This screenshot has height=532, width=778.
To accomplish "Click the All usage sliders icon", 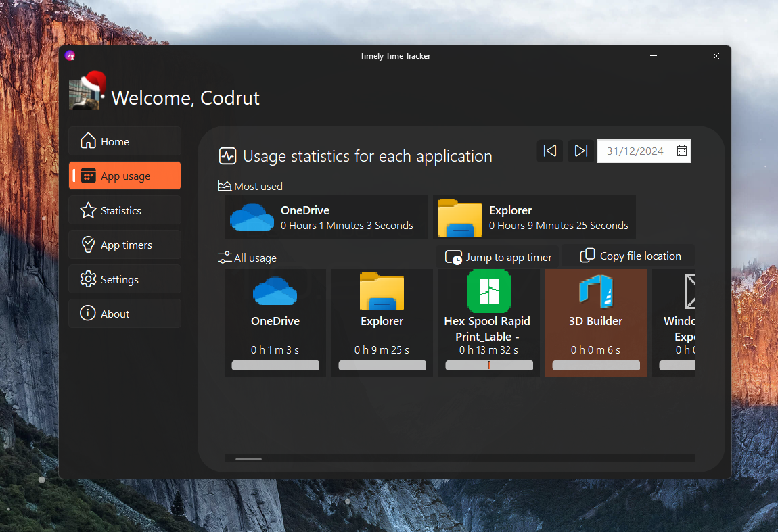I will (x=225, y=258).
